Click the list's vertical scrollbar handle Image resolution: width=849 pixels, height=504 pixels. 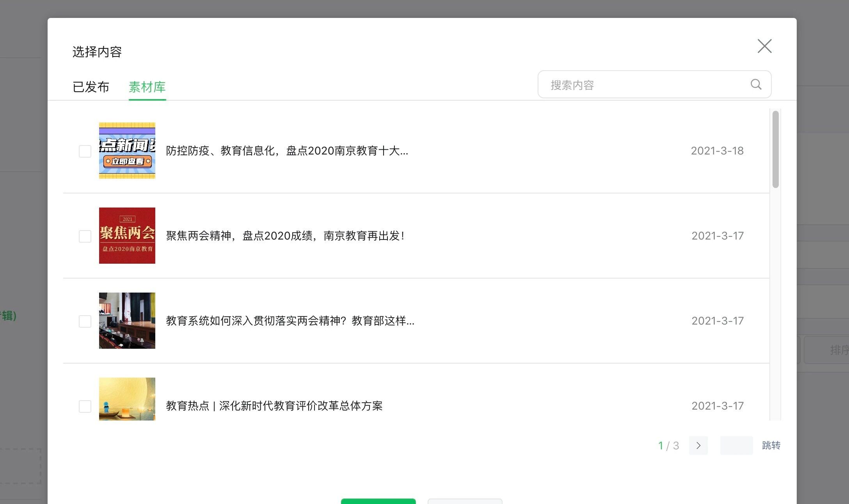775,149
